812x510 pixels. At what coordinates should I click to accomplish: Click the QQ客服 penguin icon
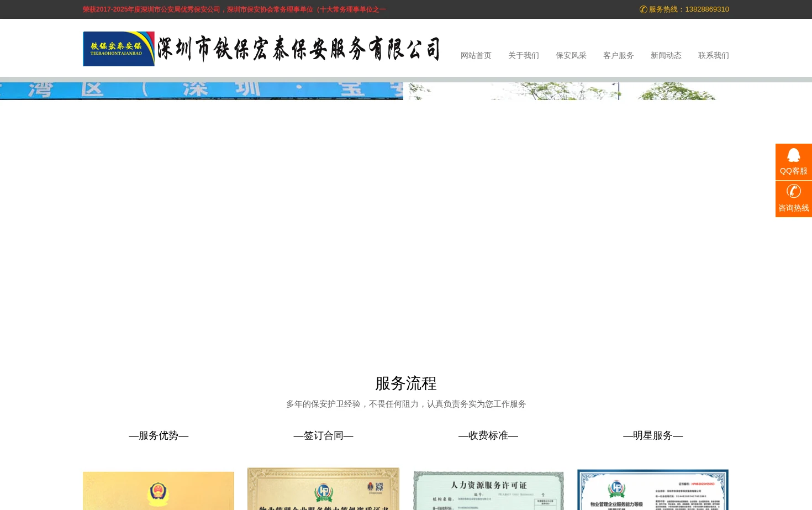[794, 155]
